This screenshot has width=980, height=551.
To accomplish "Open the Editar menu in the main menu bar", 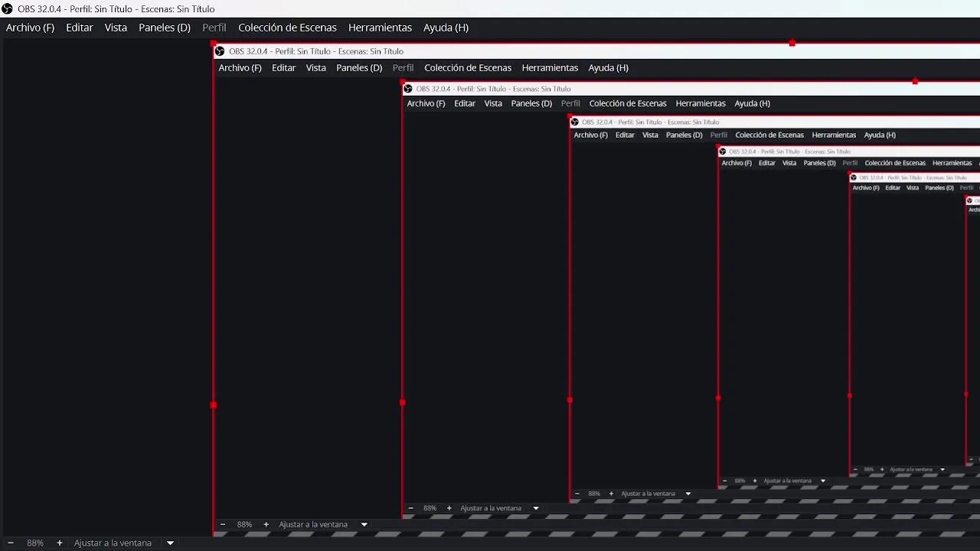I will coord(80,28).
